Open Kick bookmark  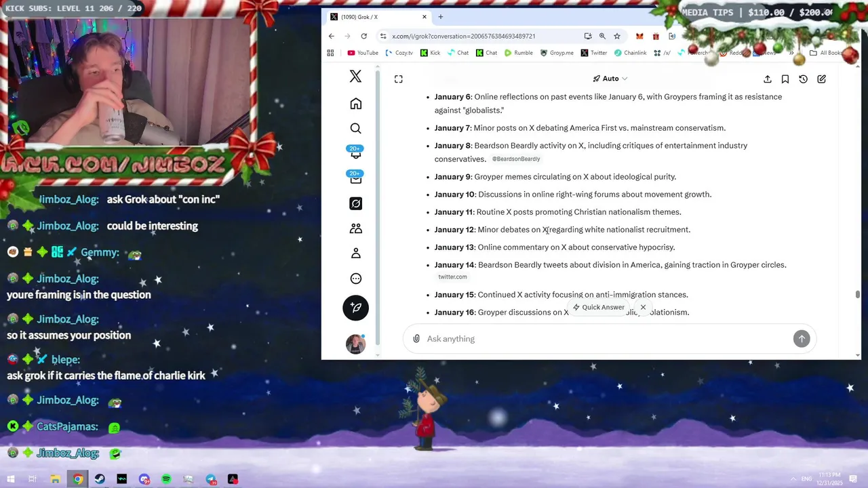[x=430, y=53]
